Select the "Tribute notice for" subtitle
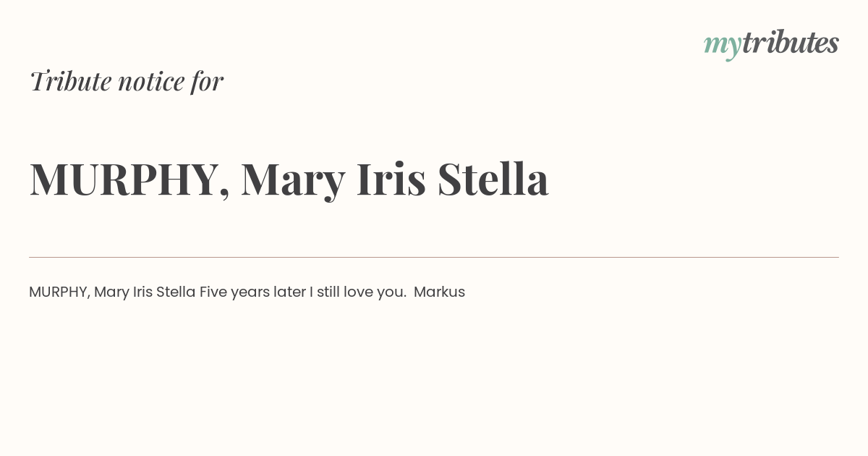 (127, 81)
